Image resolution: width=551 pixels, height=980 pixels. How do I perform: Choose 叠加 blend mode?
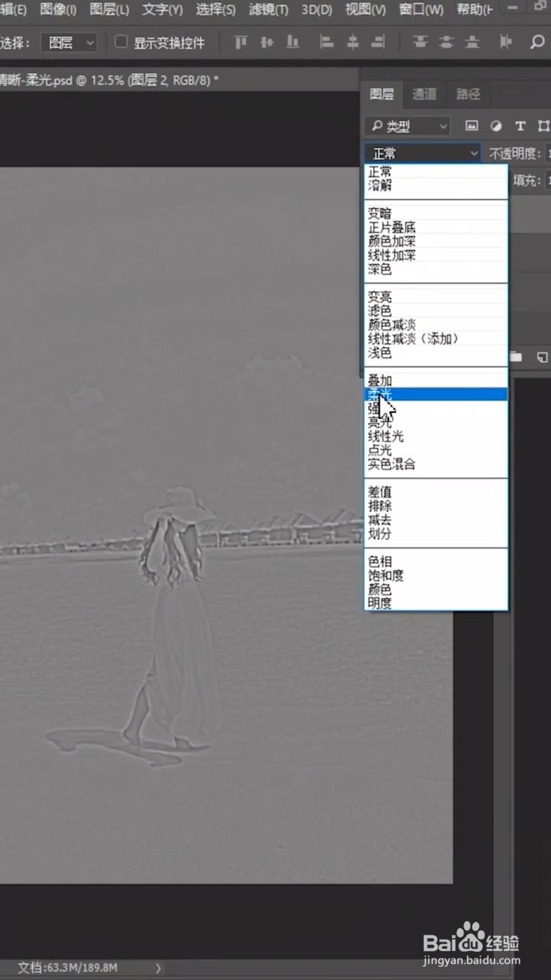click(435, 381)
